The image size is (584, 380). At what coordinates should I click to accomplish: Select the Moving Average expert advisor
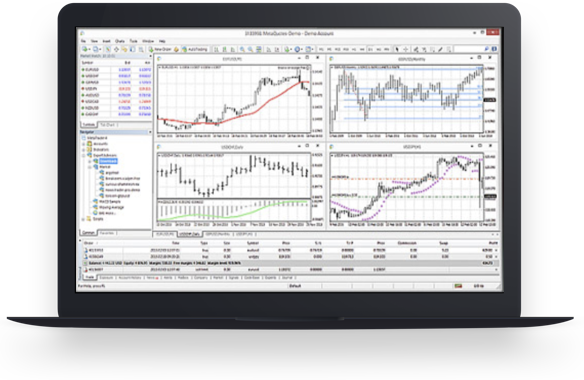point(111,207)
